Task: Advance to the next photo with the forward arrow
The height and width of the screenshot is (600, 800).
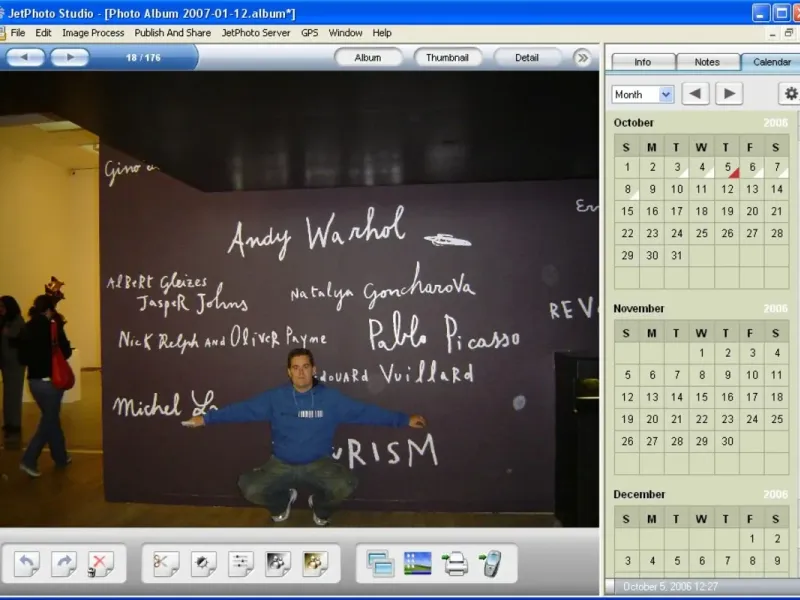Action: tap(70, 57)
